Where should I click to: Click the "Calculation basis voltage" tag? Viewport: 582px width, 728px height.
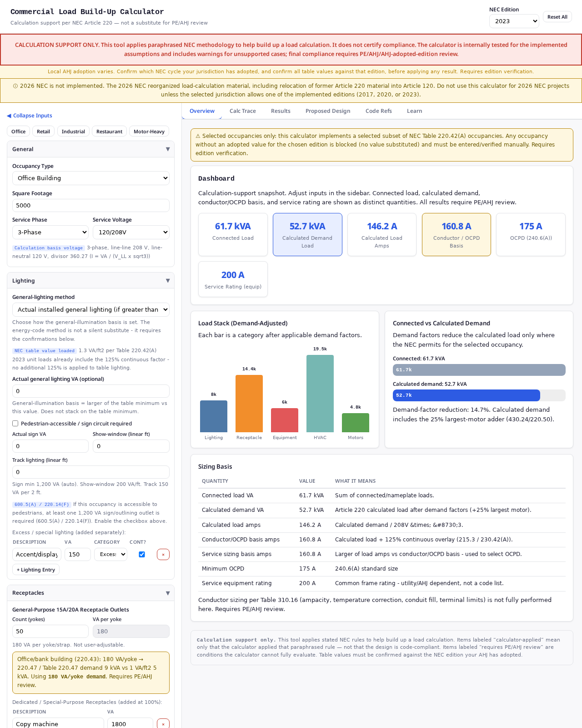[48, 248]
